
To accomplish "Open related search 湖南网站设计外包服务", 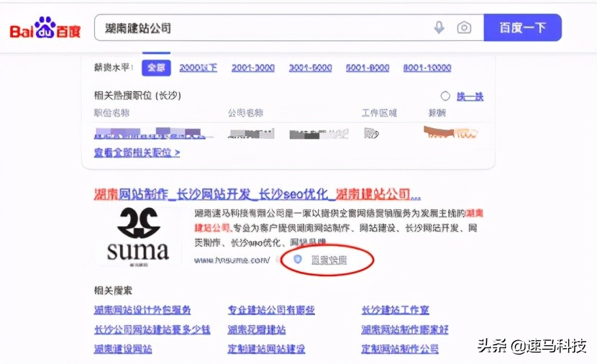I will (142, 310).
